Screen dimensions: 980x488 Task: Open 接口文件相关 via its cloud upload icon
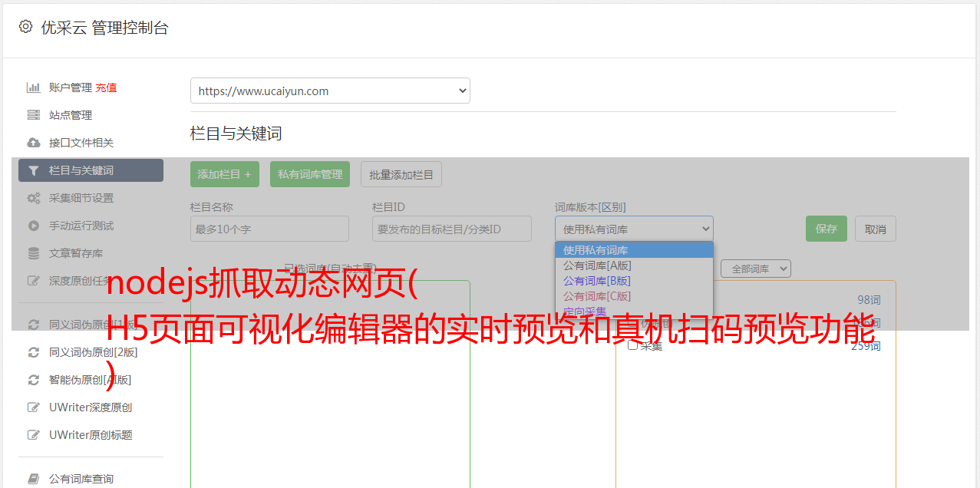[34, 143]
